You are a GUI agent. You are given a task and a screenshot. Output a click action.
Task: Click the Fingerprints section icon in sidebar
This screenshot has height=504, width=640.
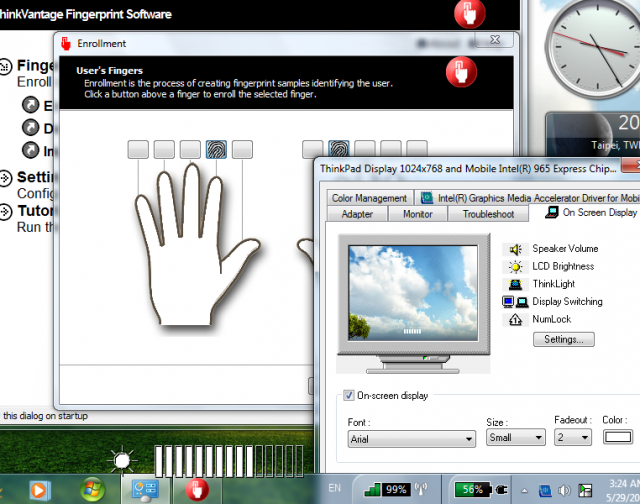coord(5,67)
